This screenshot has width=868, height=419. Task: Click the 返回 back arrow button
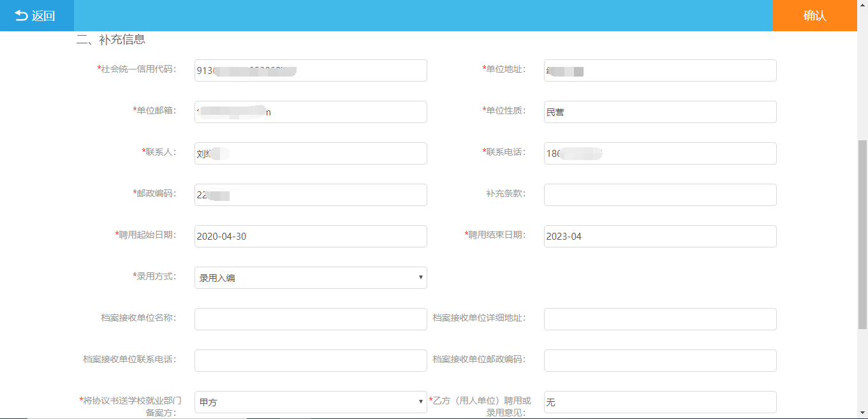pyautogui.click(x=36, y=16)
